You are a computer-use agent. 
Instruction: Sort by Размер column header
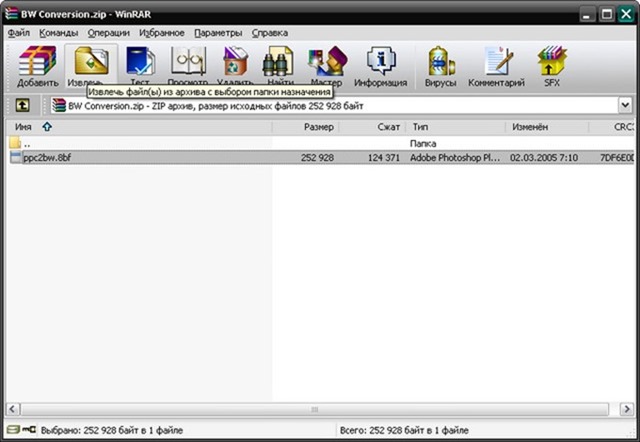[305, 127]
